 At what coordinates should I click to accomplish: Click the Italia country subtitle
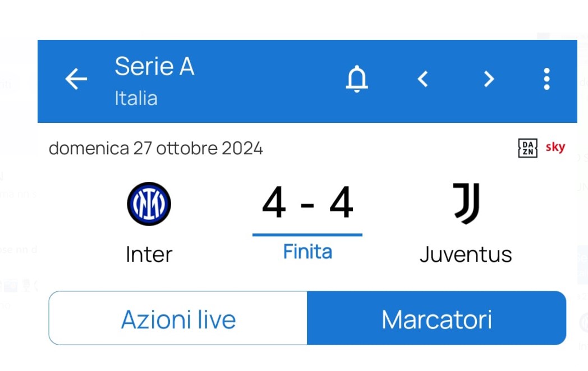coord(136,98)
